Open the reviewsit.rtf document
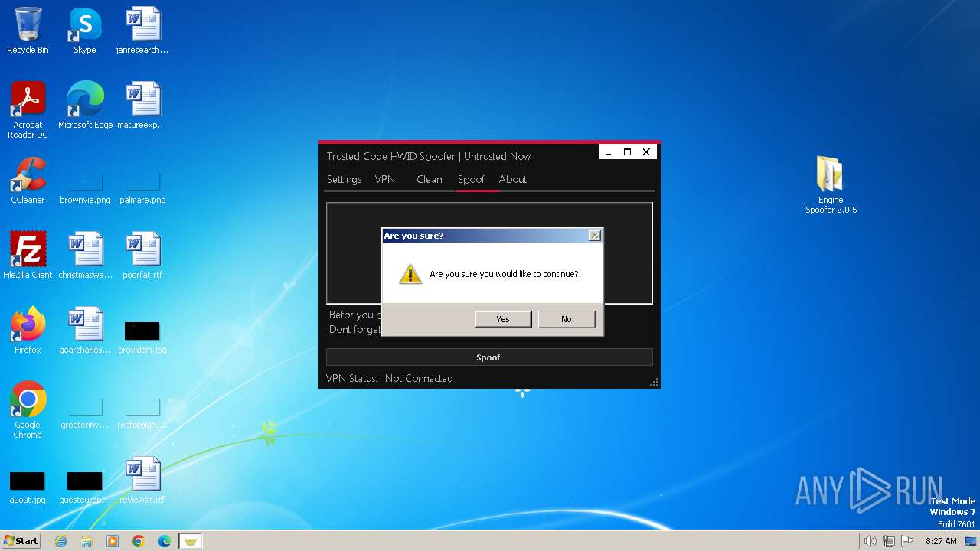This screenshot has height=551, width=980. point(142,481)
